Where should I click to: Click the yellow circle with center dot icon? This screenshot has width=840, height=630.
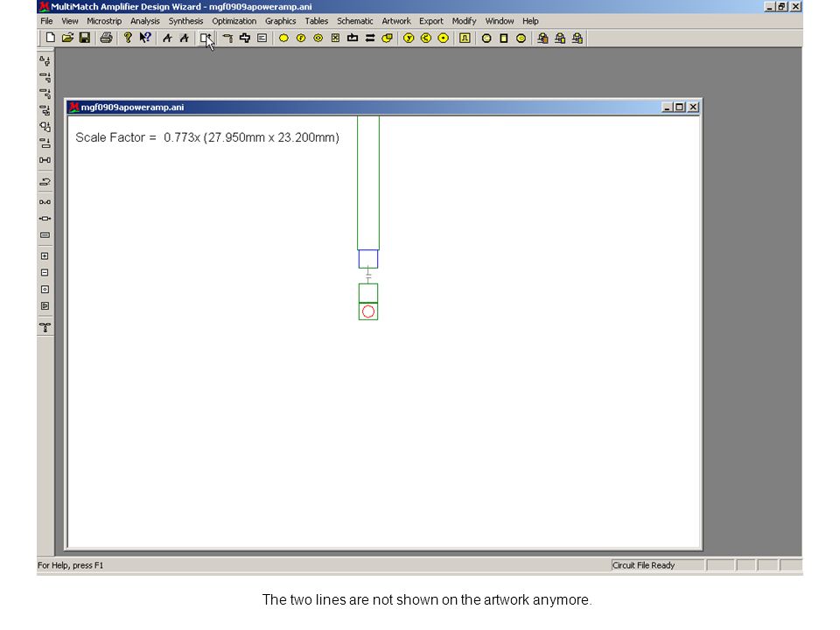click(443, 38)
